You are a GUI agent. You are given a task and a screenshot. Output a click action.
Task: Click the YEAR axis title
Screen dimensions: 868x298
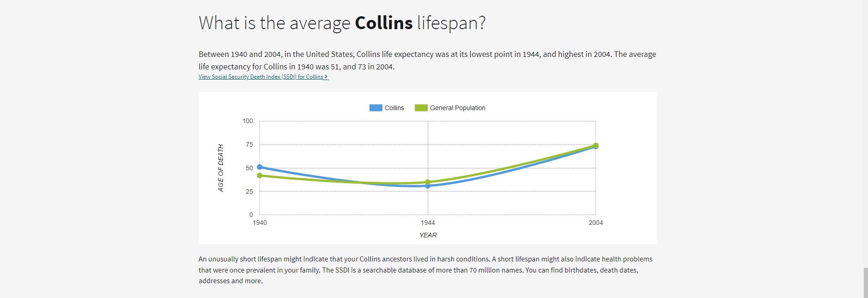(x=428, y=235)
